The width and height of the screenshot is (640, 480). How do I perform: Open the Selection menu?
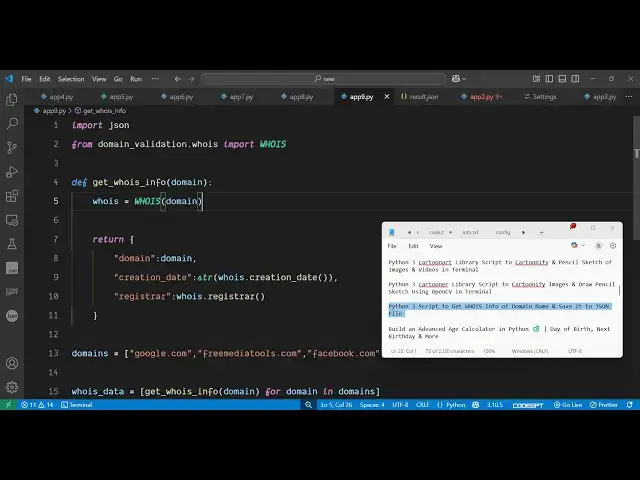(71, 79)
